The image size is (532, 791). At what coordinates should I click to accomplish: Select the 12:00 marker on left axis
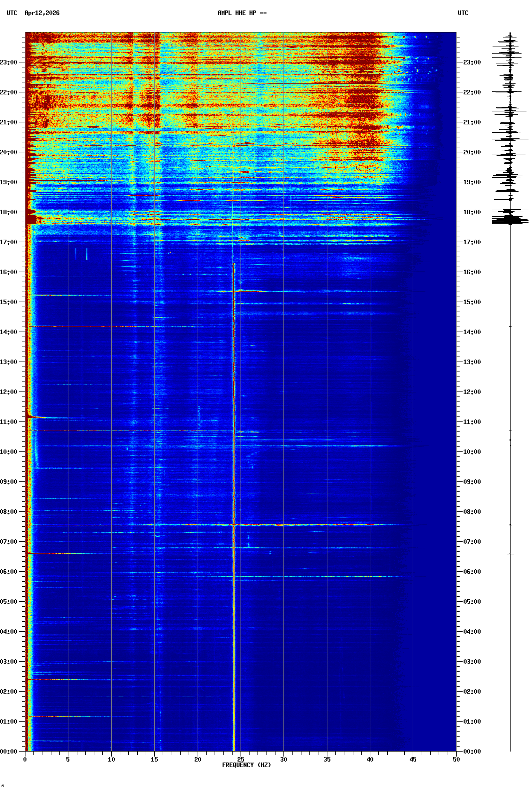pos(9,392)
